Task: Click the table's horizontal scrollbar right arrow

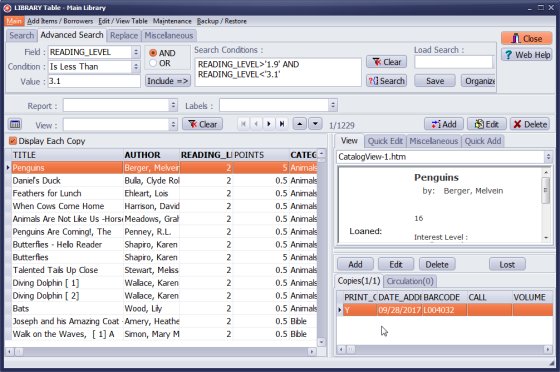Action: click(312, 352)
